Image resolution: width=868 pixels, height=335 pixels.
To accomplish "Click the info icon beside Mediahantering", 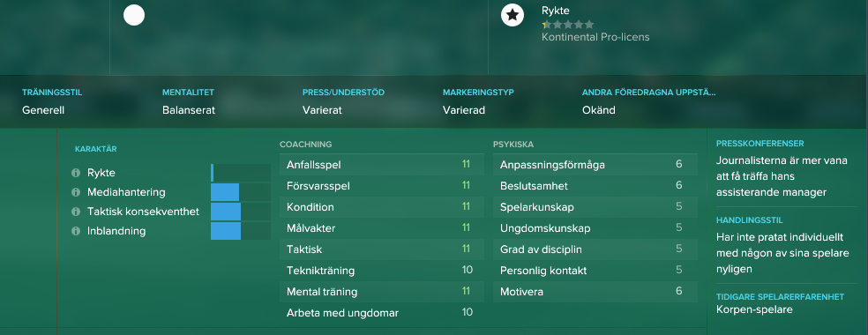I will [76, 192].
